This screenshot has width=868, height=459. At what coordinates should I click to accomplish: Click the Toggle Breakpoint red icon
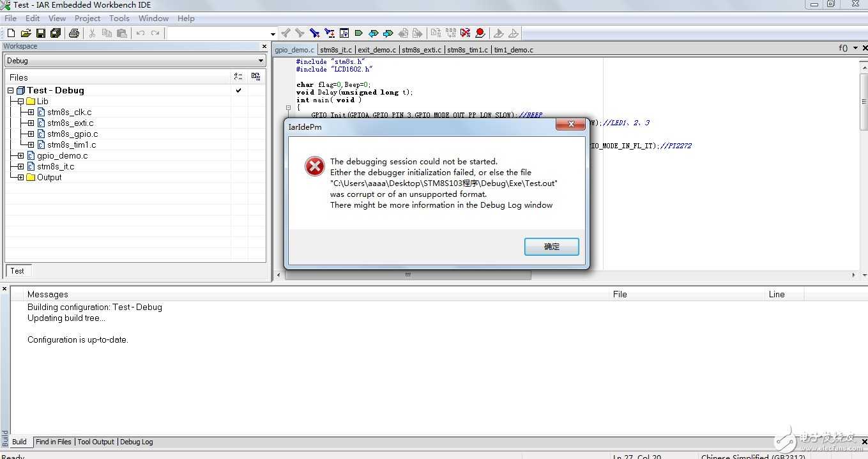(x=480, y=33)
